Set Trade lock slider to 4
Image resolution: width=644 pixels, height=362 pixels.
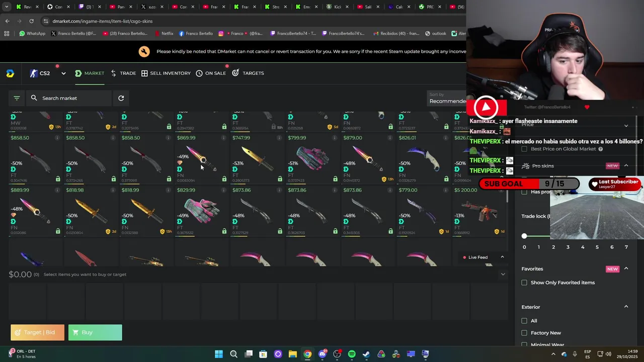click(583, 247)
